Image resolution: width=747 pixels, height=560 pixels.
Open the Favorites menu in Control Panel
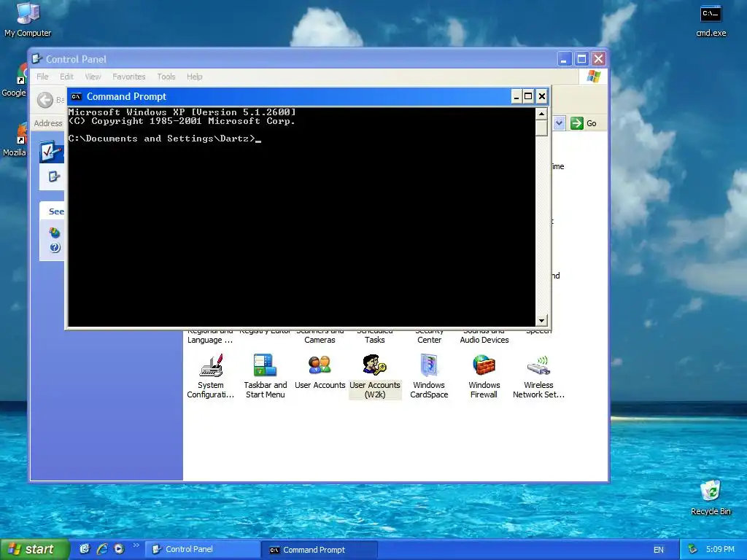point(129,77)
